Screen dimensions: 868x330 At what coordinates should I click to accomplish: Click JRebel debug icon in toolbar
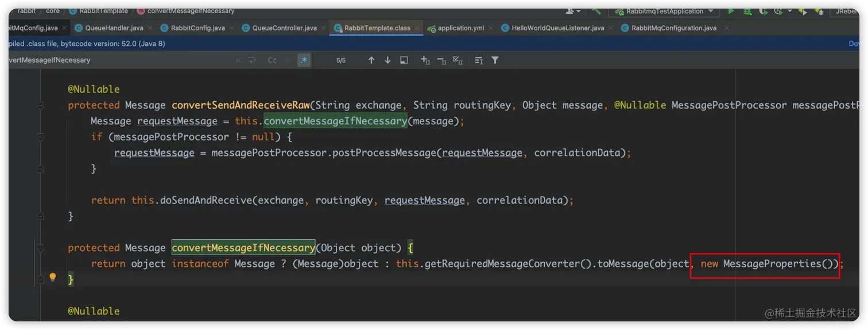pyautogui.click(x=819, y=11)
